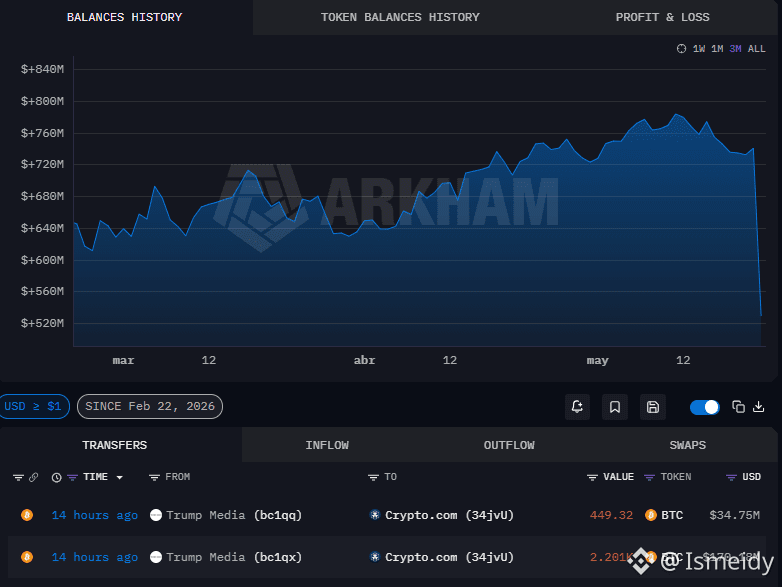Select the ALL time range

click(x=756, y=49)
